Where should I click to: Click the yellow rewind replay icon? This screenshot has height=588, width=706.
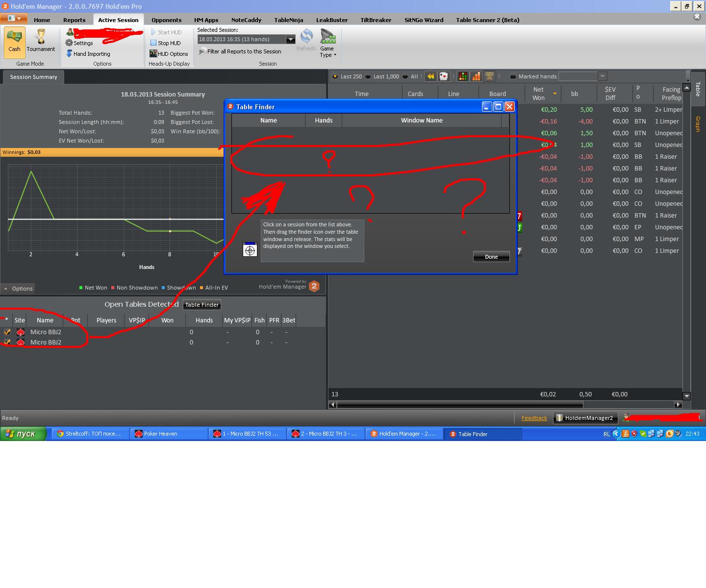(430, 76)
